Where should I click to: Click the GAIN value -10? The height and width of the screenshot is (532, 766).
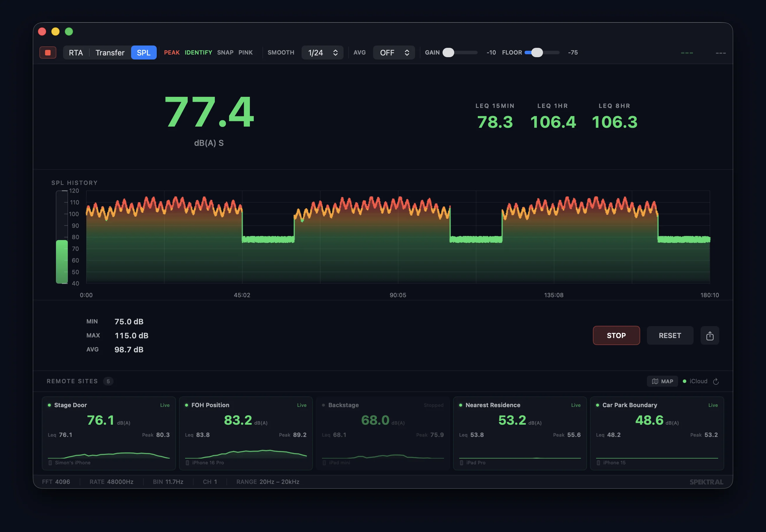click(491, 53)
